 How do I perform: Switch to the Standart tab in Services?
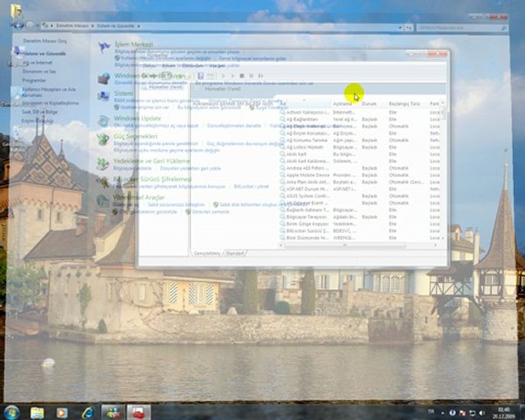[235, 253]
